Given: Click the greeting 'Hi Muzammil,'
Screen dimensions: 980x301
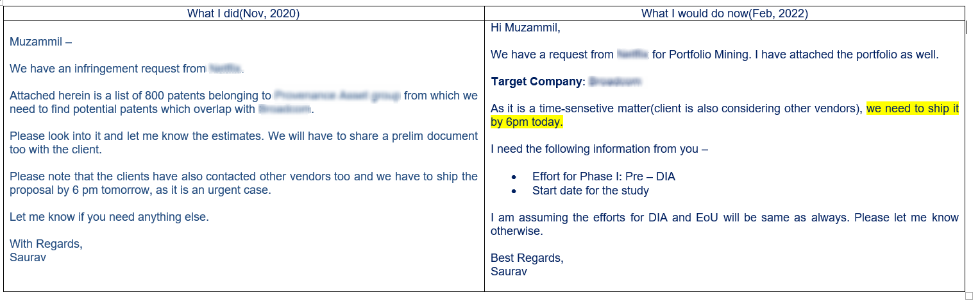Looking at the screenshot, I should [x=525, y=28].
